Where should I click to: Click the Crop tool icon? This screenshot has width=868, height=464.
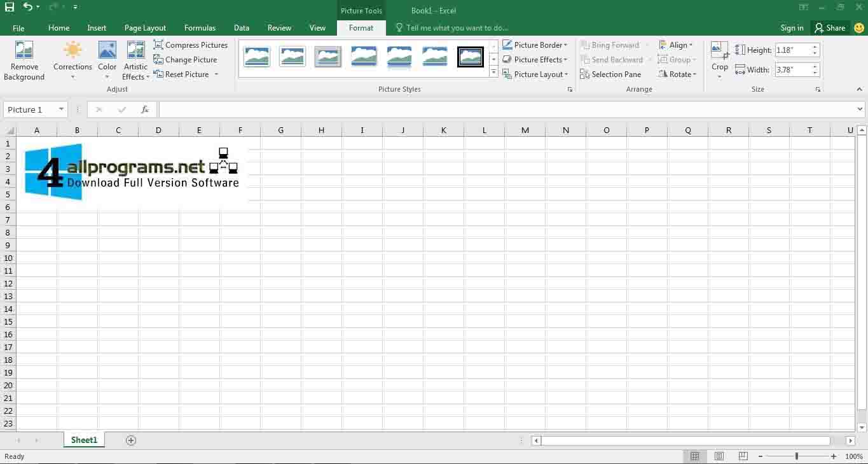(720, 50)
